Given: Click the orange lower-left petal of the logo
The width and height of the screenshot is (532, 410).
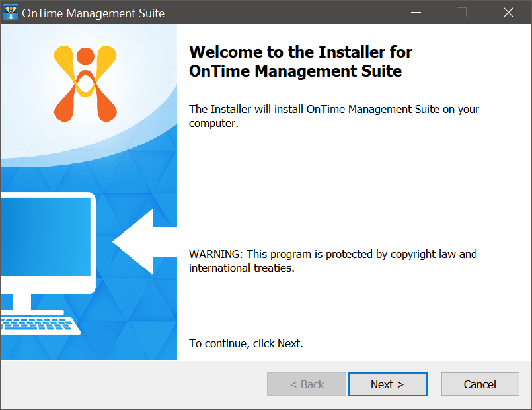Looking at the screenshot, I should click(x=65, y=105).
